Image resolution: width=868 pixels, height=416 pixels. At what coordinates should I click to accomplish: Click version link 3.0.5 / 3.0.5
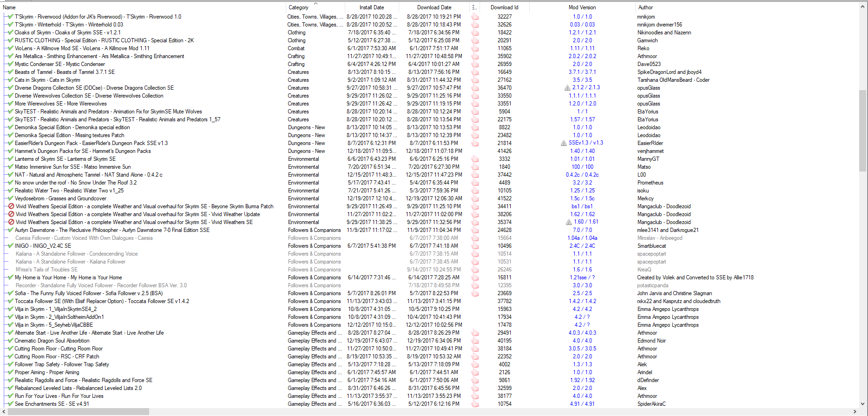tap(582, 349)
